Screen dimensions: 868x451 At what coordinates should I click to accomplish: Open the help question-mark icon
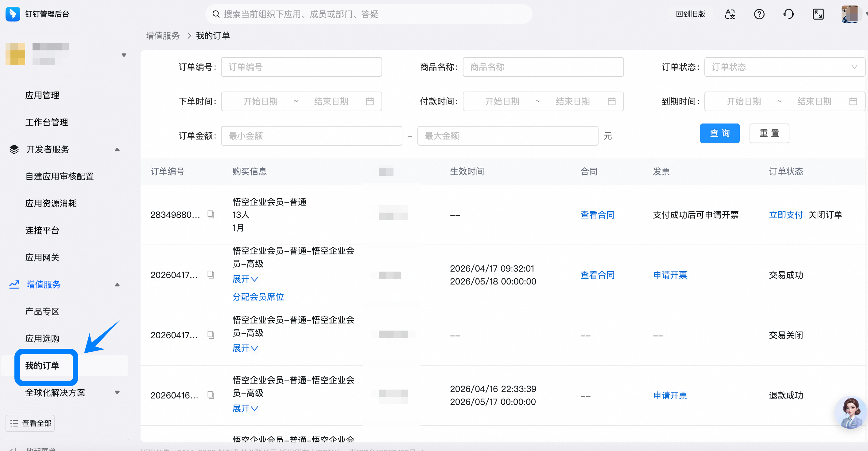click(759, 14)
